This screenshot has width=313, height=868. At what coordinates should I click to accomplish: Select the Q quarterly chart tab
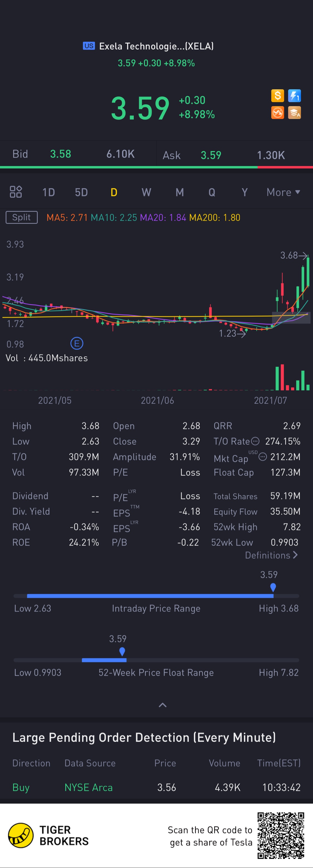coord(212,192)
